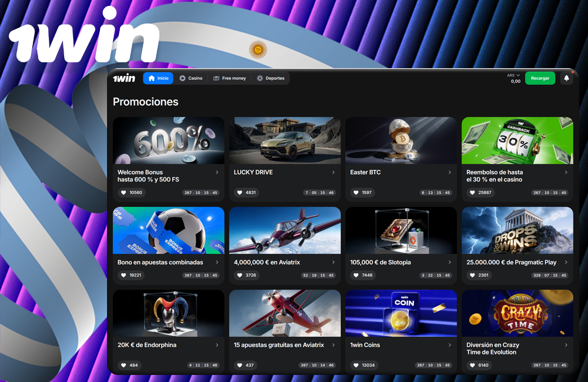Click the 1win Coin image

[x=401, y=313]
